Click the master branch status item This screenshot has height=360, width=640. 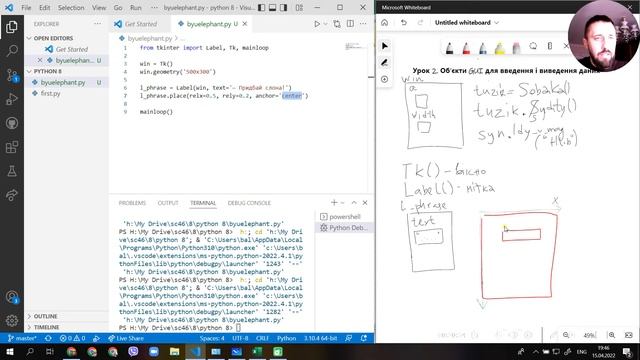(x=22, y=338)
